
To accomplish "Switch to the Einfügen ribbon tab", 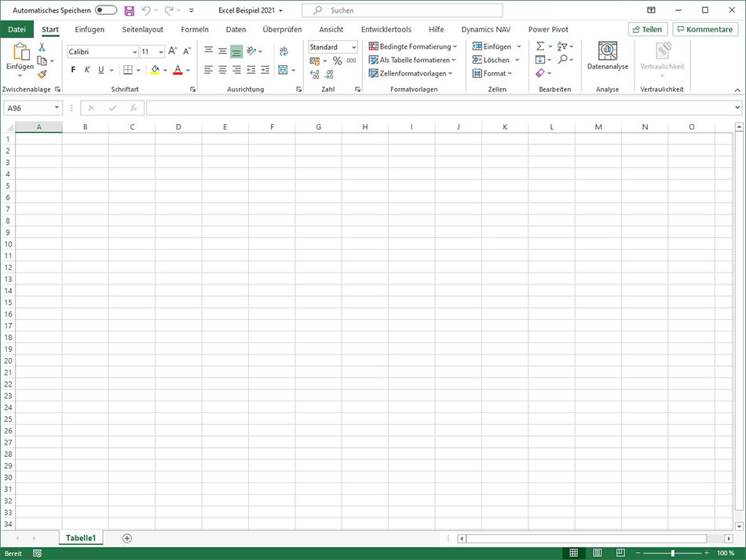I will click(x=90, y=30).
